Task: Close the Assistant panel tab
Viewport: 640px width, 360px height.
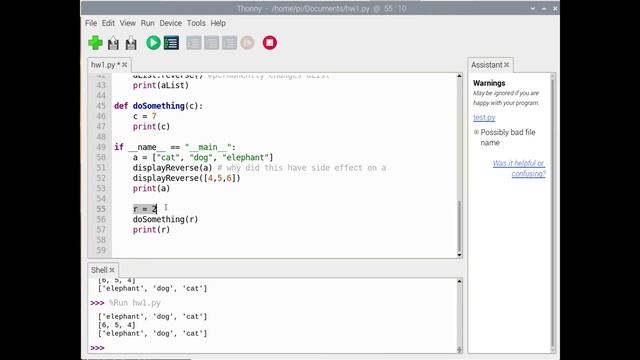Action: pos(507,65)
